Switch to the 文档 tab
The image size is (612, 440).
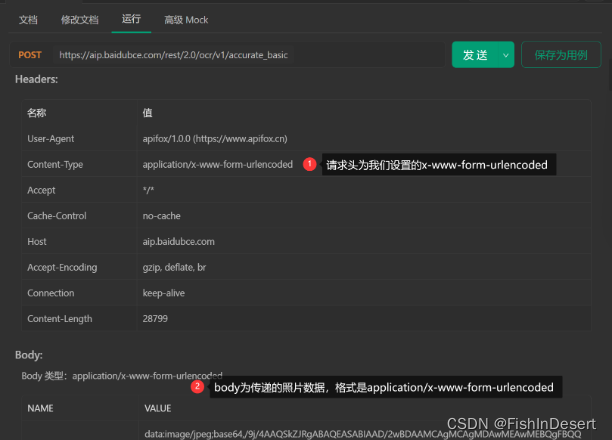[x=28, y=20]
